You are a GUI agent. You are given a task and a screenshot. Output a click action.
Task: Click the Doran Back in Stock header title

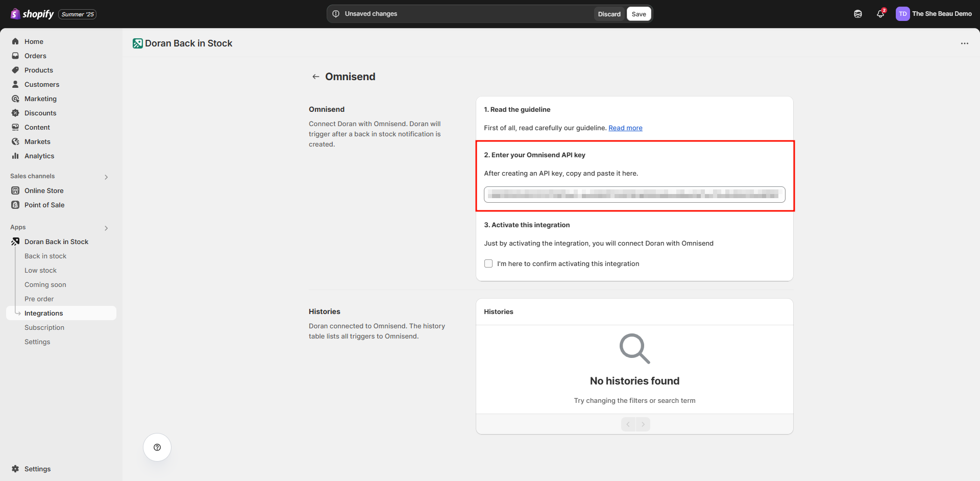[x=188, y=43]
